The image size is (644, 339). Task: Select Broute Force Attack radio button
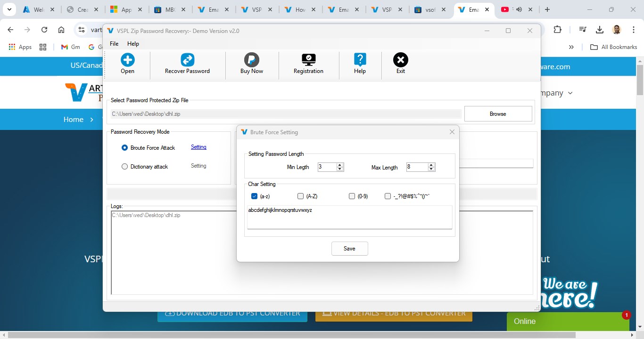pos(124,147)
